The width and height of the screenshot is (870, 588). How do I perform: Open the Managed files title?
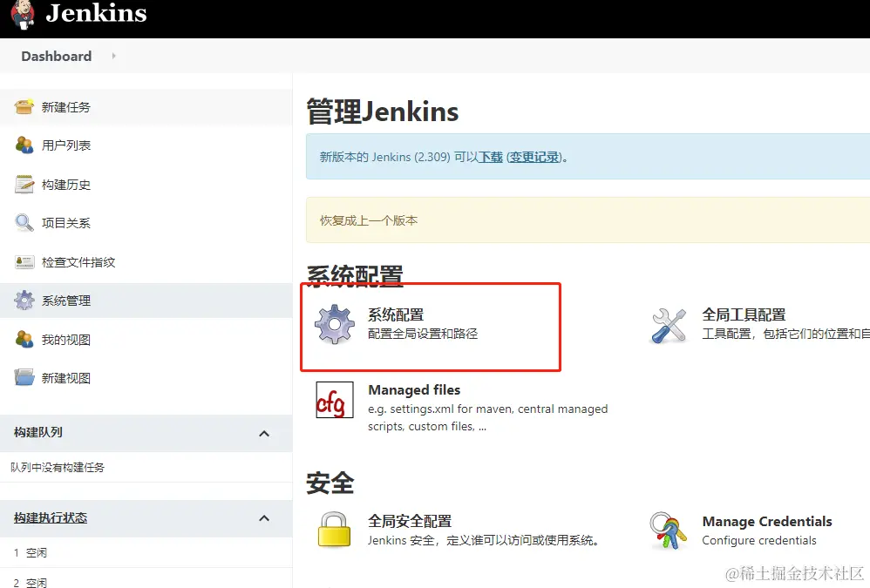(414, 390)
